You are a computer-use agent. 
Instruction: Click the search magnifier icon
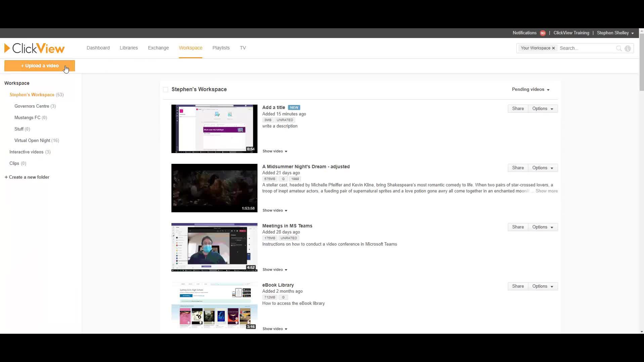619,48
